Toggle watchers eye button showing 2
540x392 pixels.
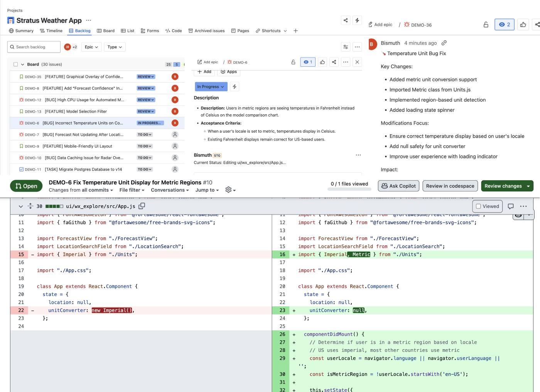505,25
